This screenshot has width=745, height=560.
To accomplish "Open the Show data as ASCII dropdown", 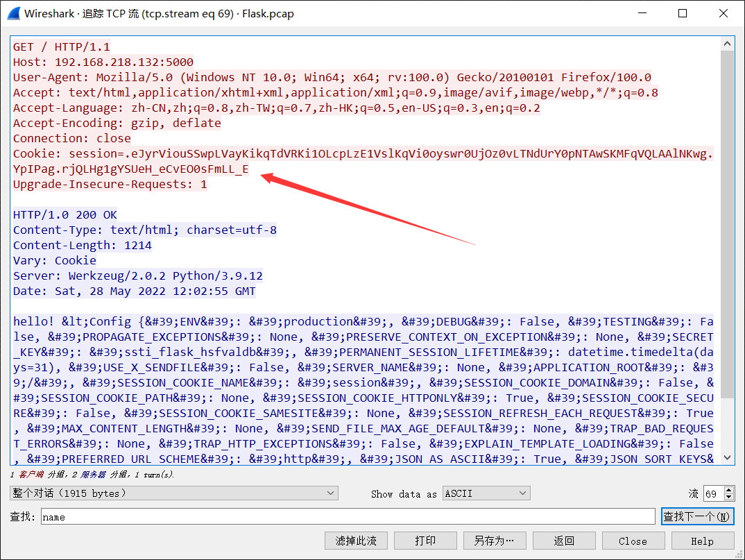I will (486, 493).
